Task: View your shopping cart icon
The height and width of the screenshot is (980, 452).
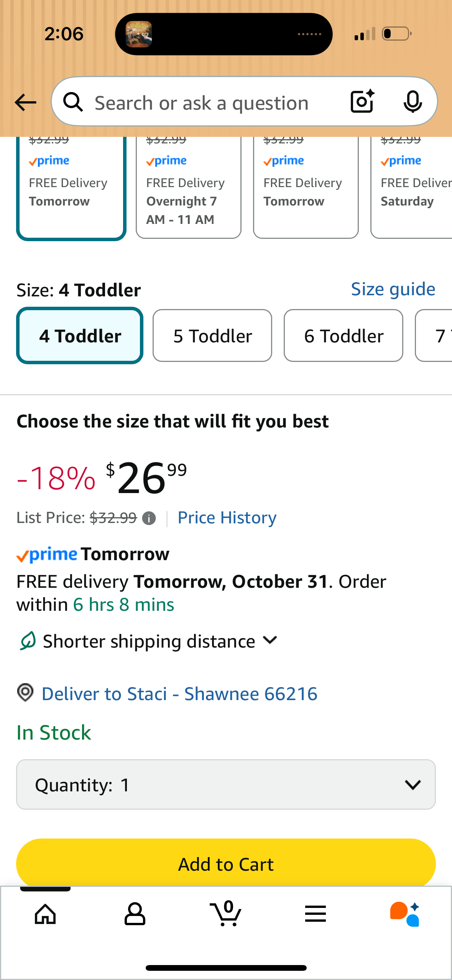Action: (x=226, y=914)
